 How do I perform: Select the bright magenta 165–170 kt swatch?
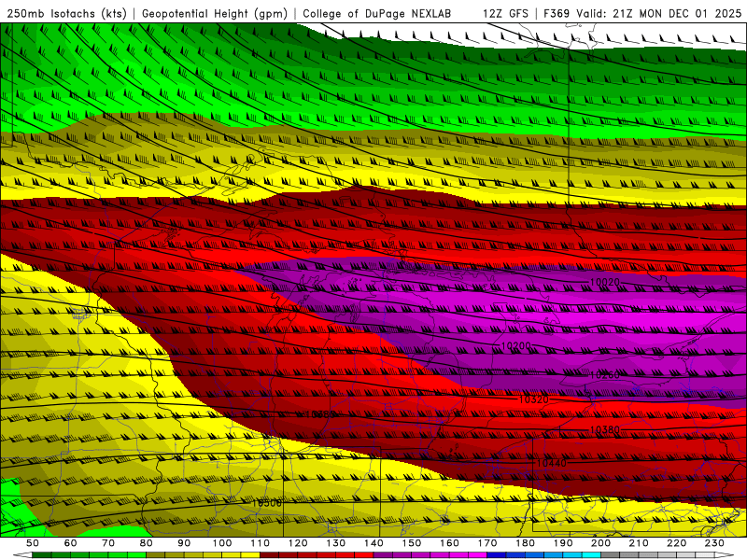click(478, 555)
